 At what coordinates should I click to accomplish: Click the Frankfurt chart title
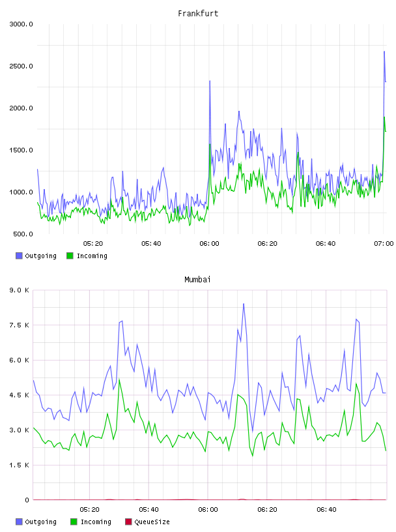click(x=198, y=14)
